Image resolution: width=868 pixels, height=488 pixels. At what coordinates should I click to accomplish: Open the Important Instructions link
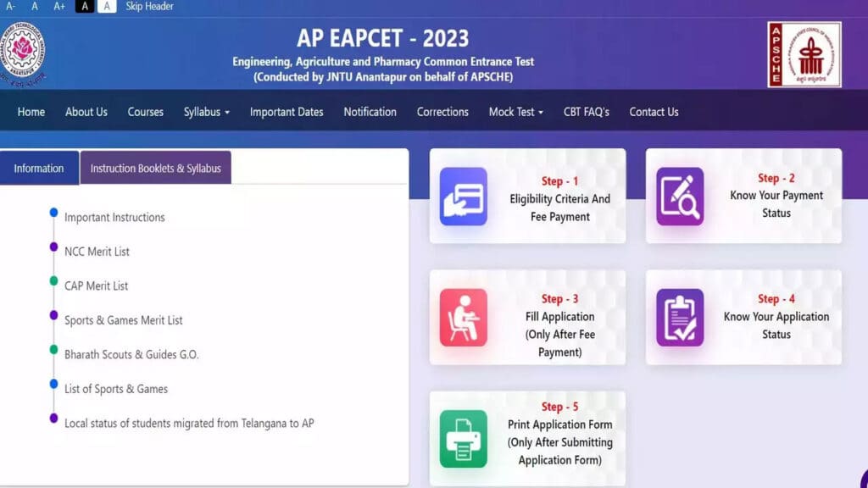(114, 218)
